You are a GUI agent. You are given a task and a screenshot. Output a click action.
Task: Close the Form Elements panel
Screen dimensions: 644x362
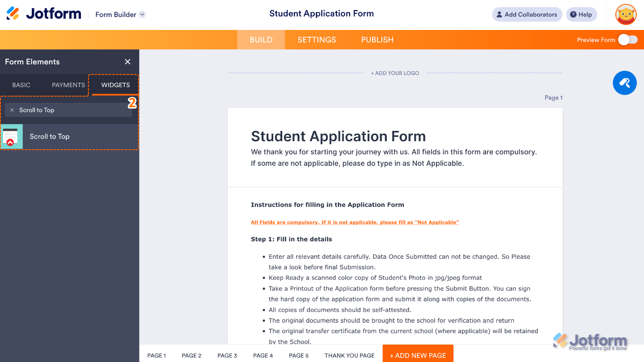[x=127, y=62]
